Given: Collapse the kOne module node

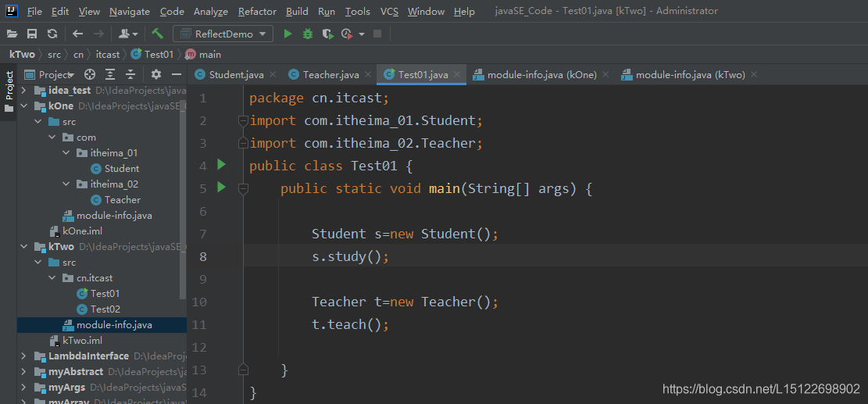Looking at the screenshot, I should 23,105.
